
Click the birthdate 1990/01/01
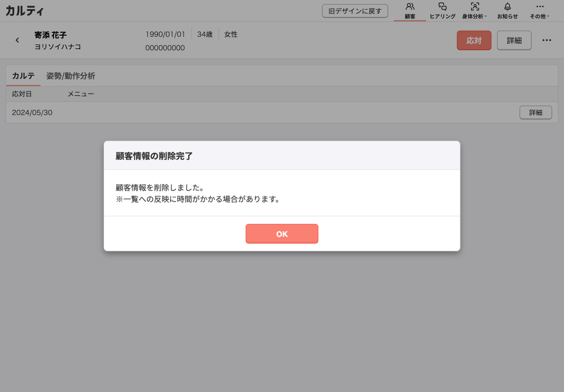point(165,34)
